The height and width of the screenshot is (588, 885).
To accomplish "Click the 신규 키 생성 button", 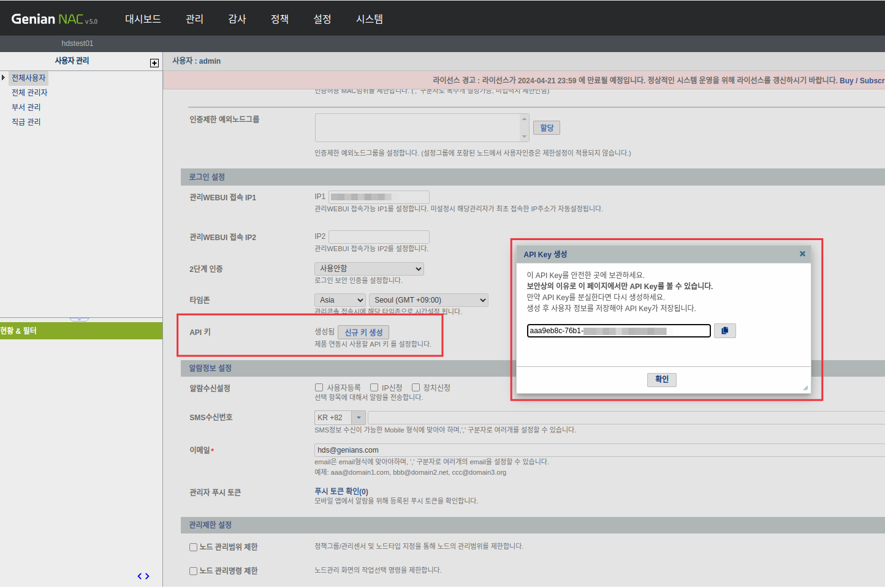I will pos(364,331).
